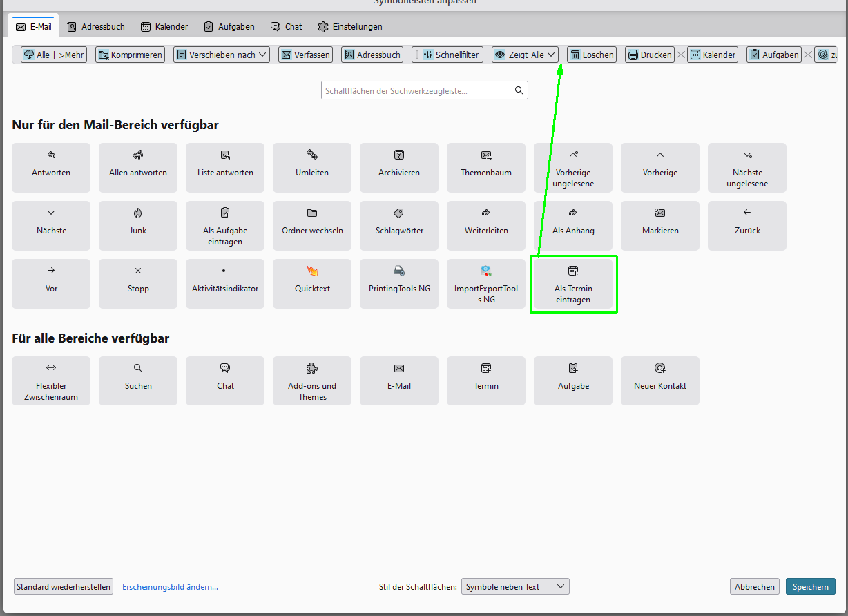Click Verfassen in the toolbar
848x616 pixels.
pos(305,55)
